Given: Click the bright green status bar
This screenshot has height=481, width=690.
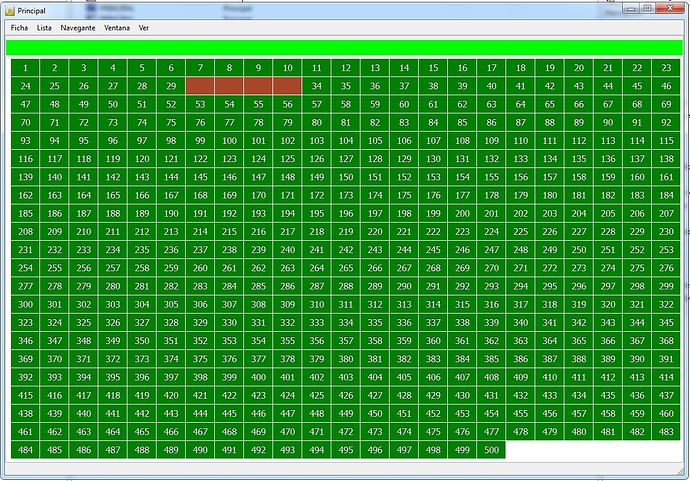Looking at the screenshot, I should [344, 48].
